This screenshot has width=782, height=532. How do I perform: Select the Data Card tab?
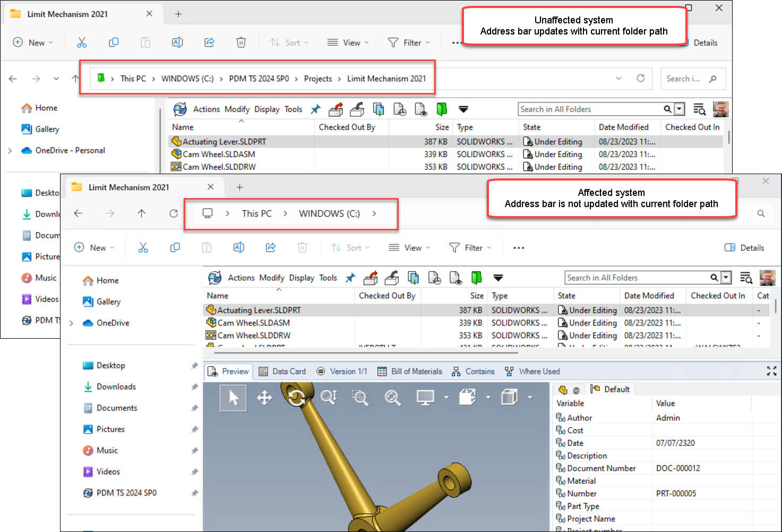pos(289,371)
